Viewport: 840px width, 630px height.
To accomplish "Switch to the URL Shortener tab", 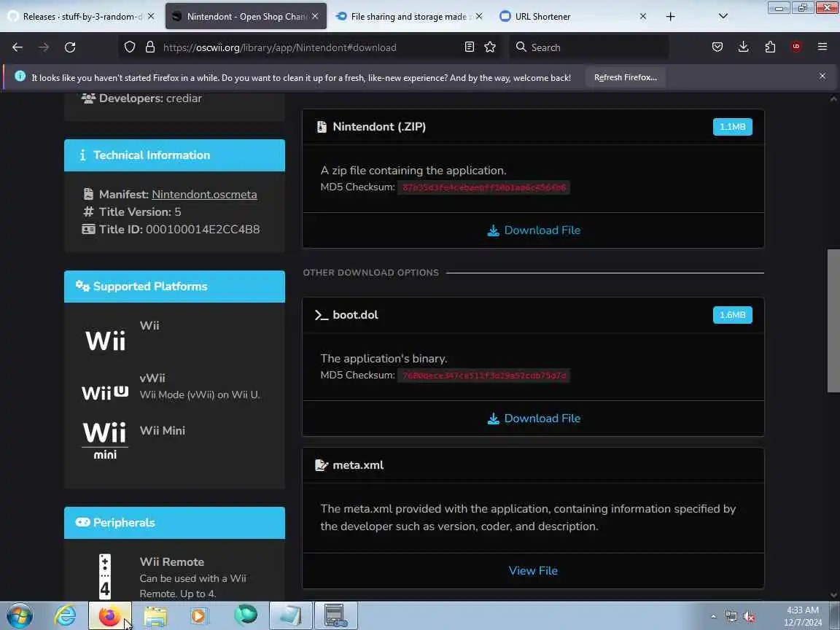I will click(x=572, y=17).
